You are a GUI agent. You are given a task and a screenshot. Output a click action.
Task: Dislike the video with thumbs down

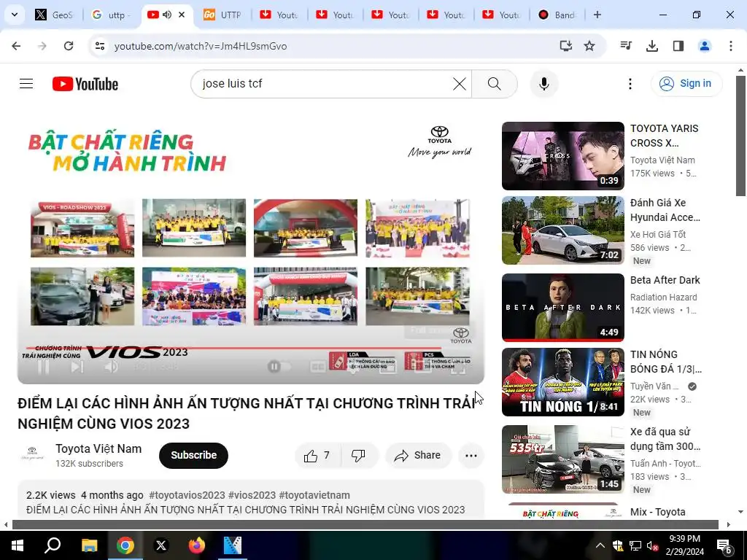(359, 456)
